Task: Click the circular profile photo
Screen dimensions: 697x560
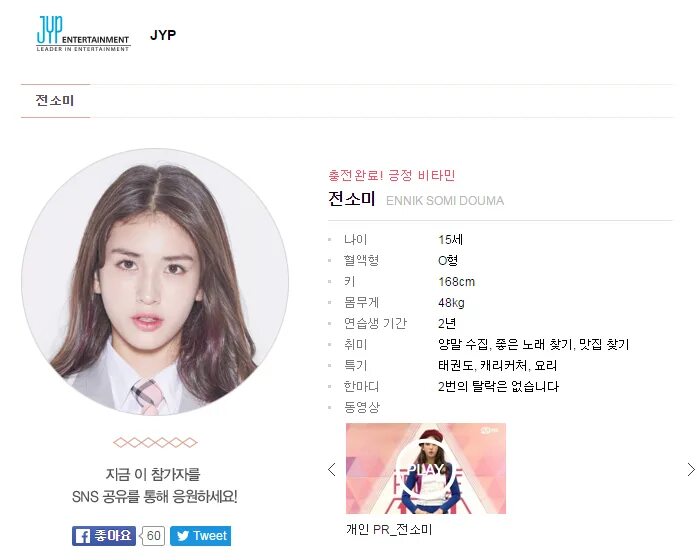Action: point(155,282)
